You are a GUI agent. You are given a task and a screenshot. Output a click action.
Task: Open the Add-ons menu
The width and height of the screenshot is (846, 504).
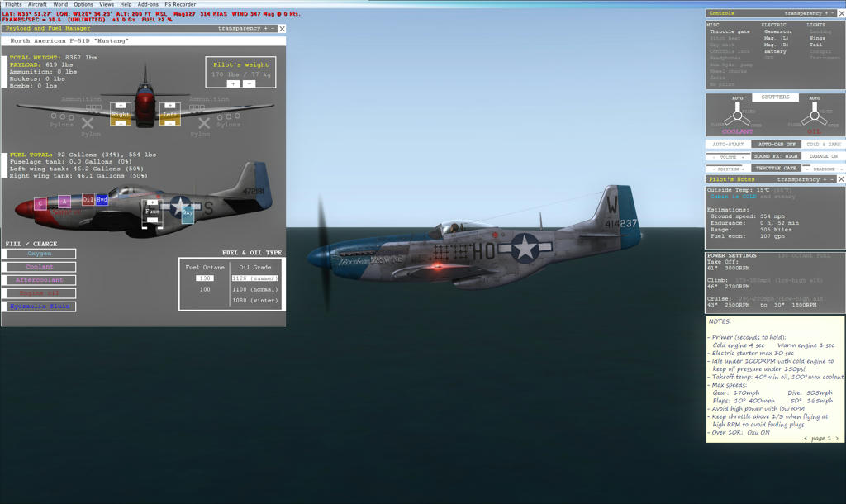point(148,4)
